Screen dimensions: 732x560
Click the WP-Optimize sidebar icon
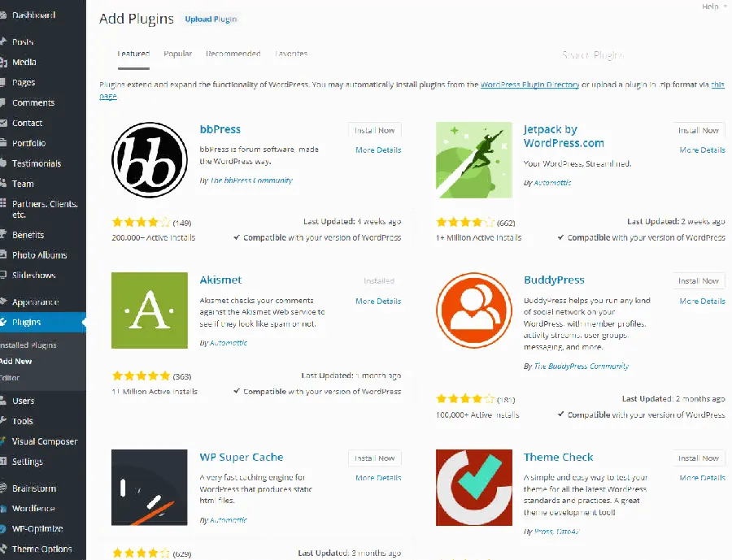[x=2, y=529]
